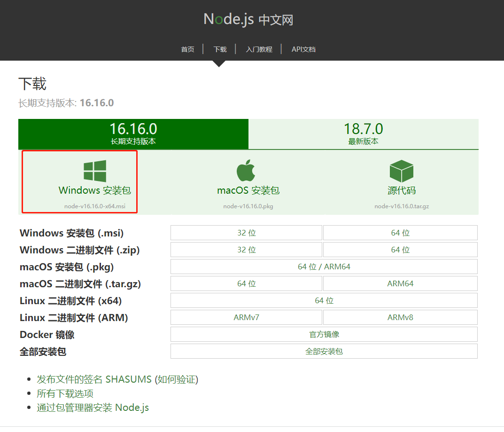Click the macOS 安装包 label

[248, 190]
